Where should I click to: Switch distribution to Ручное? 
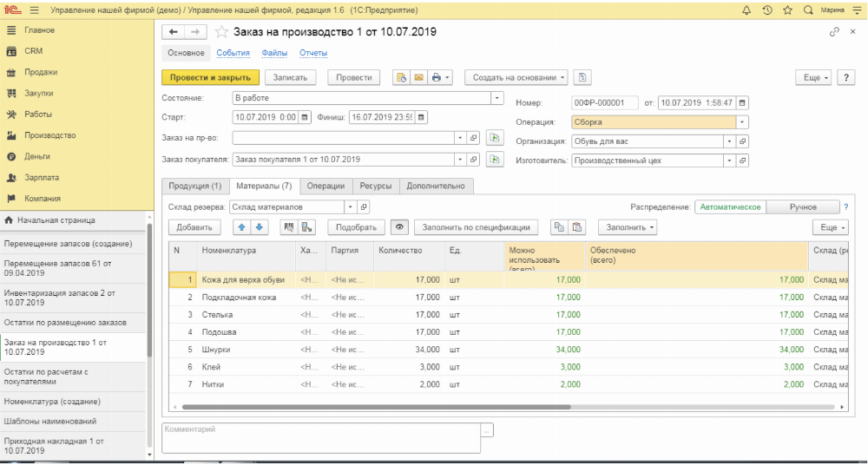click(x=803, y=207)
